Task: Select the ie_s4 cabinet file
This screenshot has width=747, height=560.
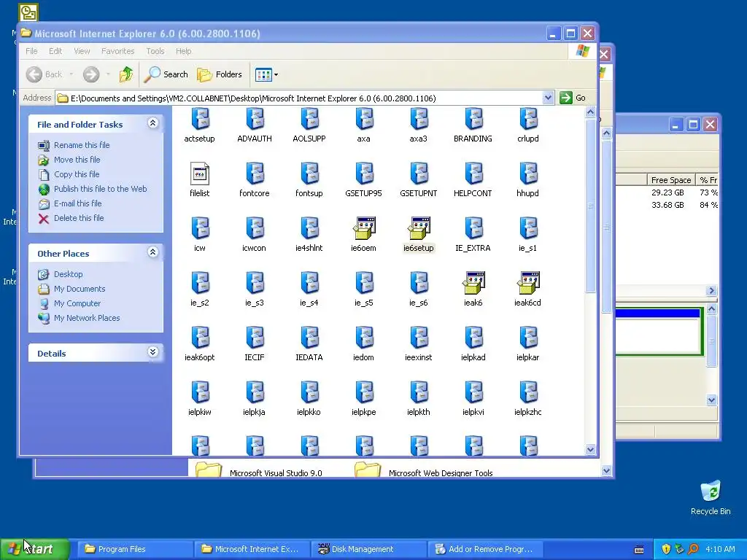Action: (309, 289)
